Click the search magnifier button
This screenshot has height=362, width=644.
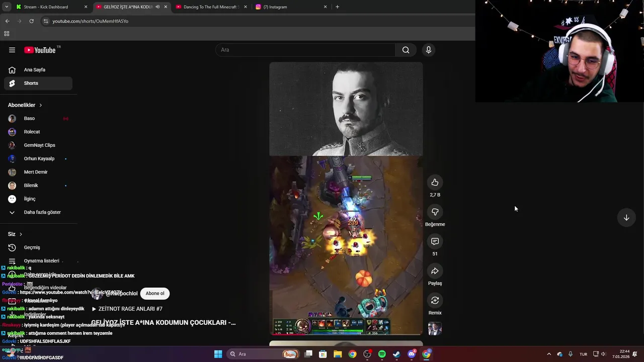click(x=406, y=50)
